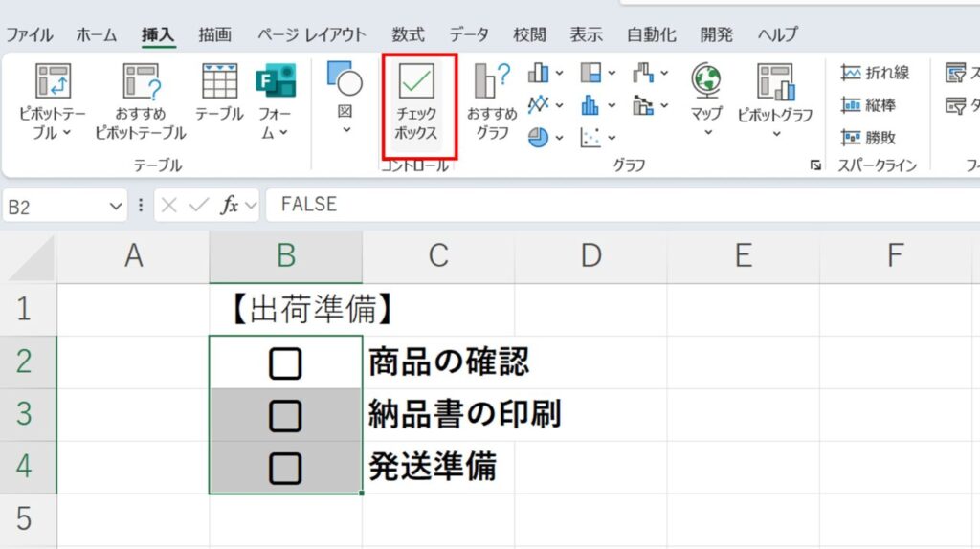
Task: Expand the fx function dropdown arrow
Action: pyautogui.click(x=251, y=206)
